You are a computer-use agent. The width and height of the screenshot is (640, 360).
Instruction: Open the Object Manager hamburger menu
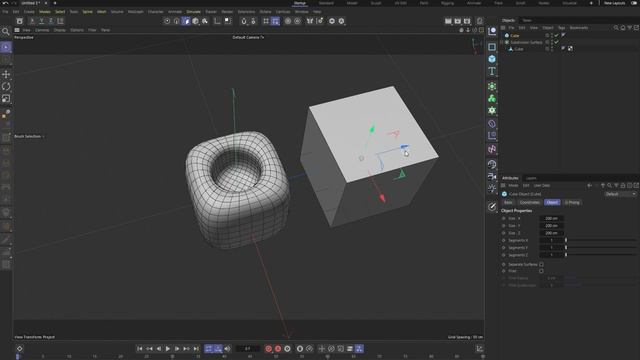[x=503, y=28]
